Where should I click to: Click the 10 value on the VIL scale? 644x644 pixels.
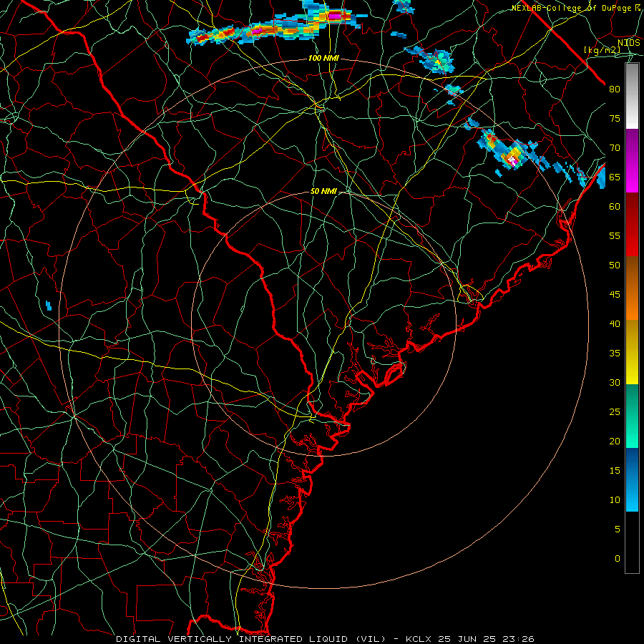[615, 500]
